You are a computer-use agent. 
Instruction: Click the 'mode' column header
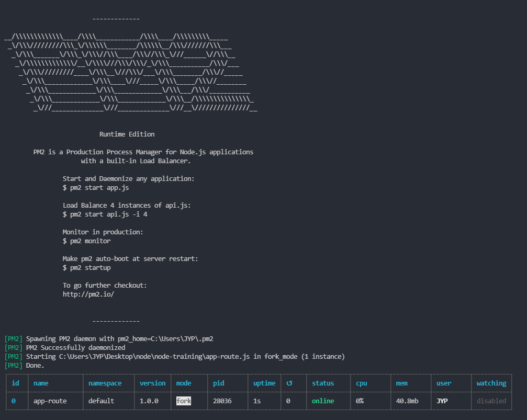click(x=184, y=383)
